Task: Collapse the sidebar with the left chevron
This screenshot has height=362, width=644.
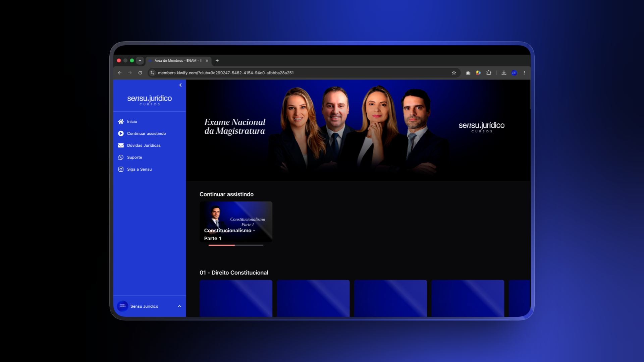Action: click(180, 85)
